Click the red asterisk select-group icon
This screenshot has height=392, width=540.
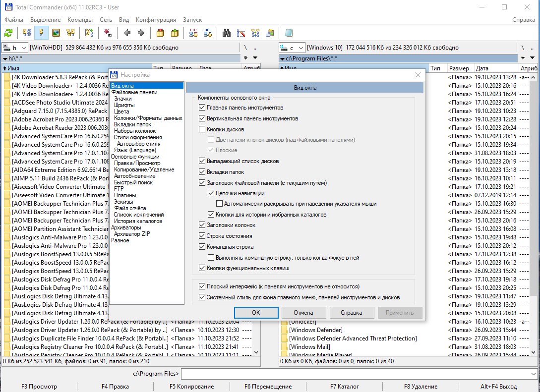(x=108, y=33)
